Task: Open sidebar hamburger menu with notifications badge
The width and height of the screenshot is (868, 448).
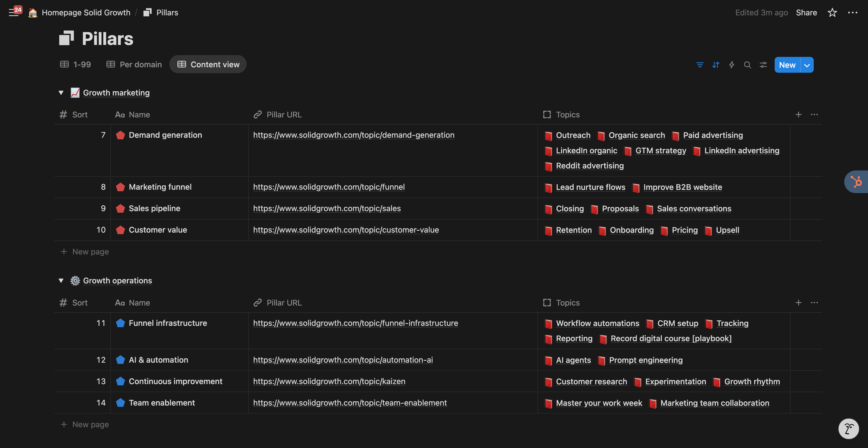Action: click(x=14, y=12)
